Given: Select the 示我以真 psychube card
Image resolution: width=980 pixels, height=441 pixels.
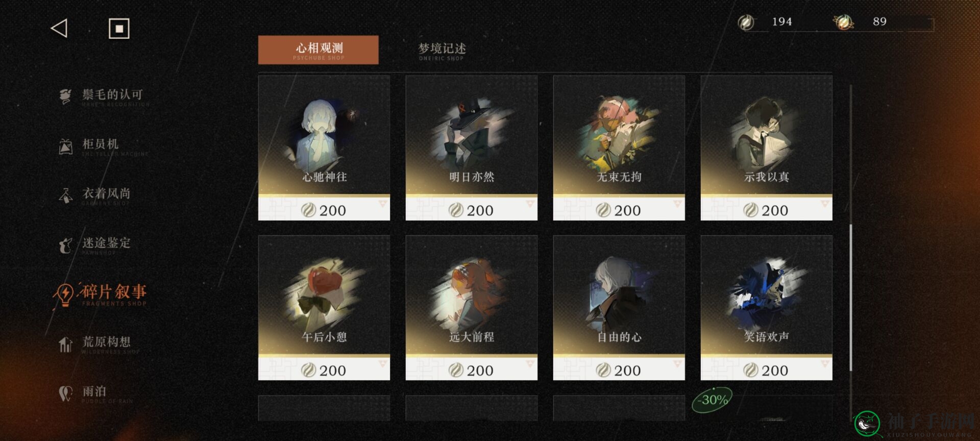Looking at the screenshot, I should (767, 148).
